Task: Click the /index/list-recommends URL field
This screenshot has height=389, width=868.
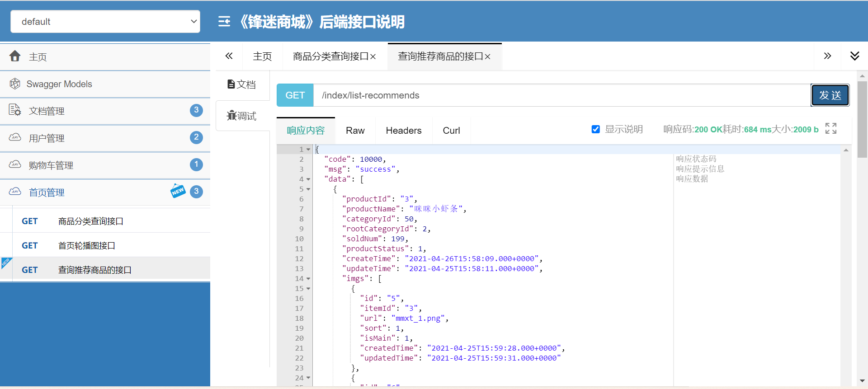Action: coord(562,95)
